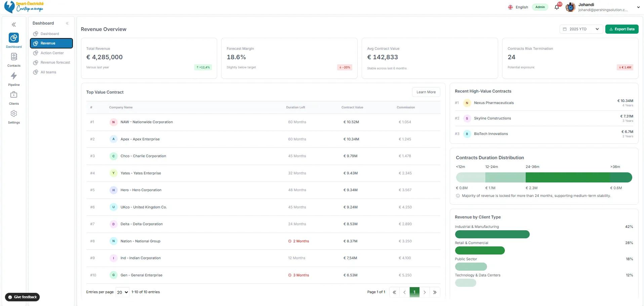Click Forecast Margin -20% badge
The image size is (644, 306).
coord(345,67)
